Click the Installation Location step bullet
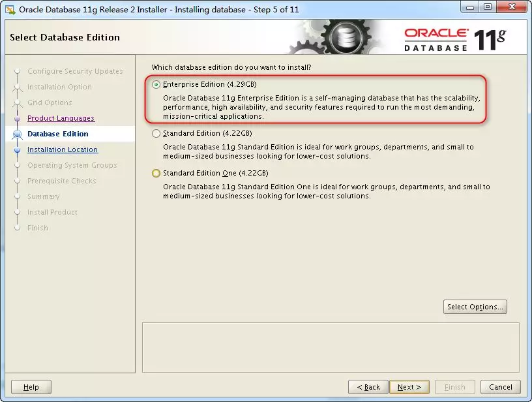 tap(18, 150)
